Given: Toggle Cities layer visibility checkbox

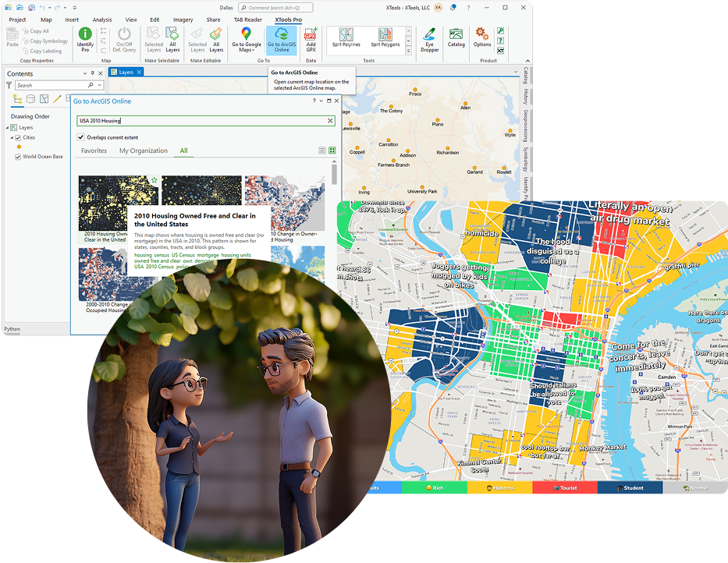Looking at the screenshot, I should click(18, 138).
